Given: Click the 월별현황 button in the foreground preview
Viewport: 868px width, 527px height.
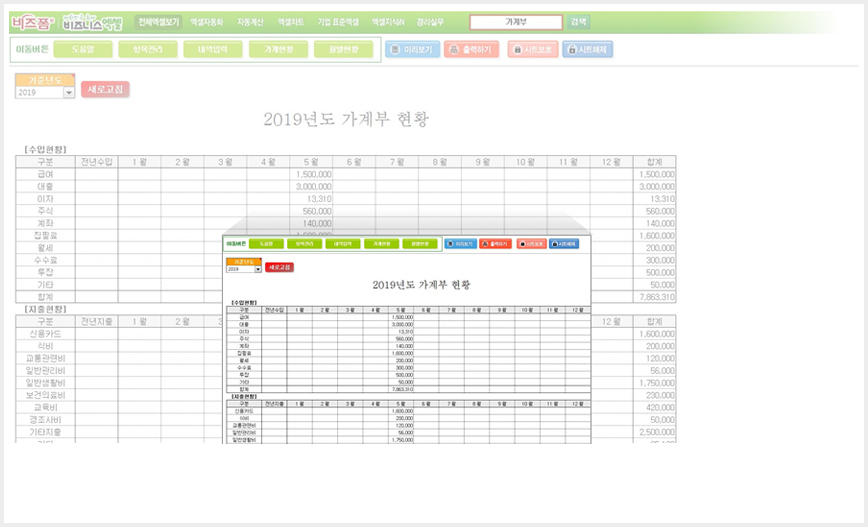Looking at the screenshot, I should [420, 244].
